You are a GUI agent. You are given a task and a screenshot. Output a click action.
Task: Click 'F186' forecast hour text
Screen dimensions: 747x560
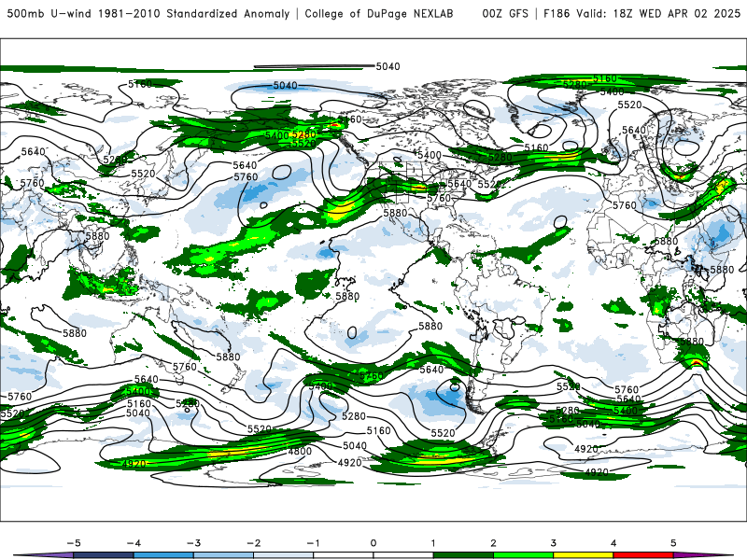click(557, 13)
